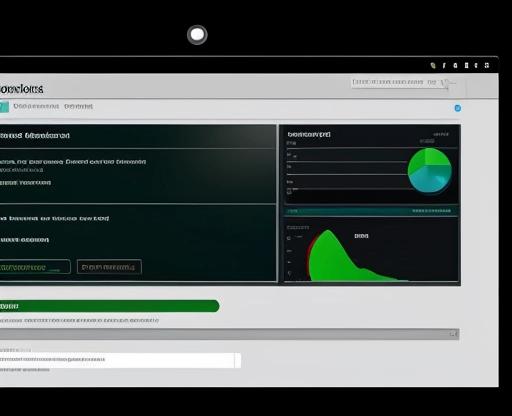Select the teal square icon below the title
The height and width of the screenshot is (416, 512).
pos(4,107)
